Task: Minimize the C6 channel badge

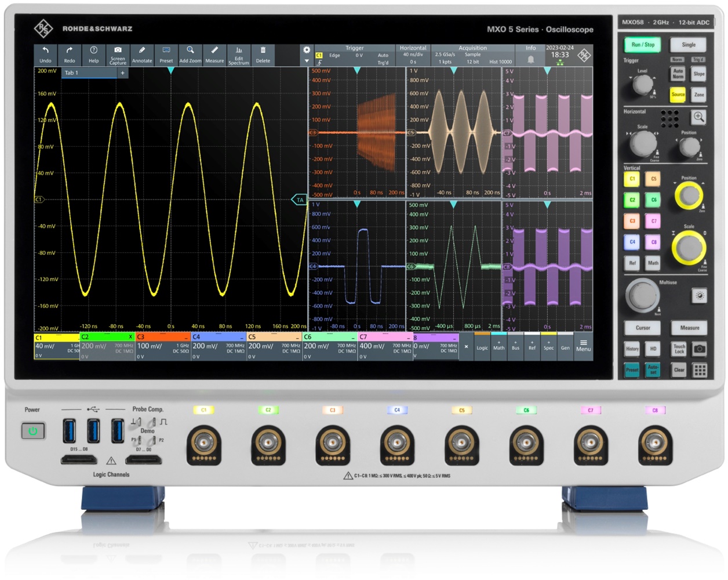Action: [x=353, y=337]
